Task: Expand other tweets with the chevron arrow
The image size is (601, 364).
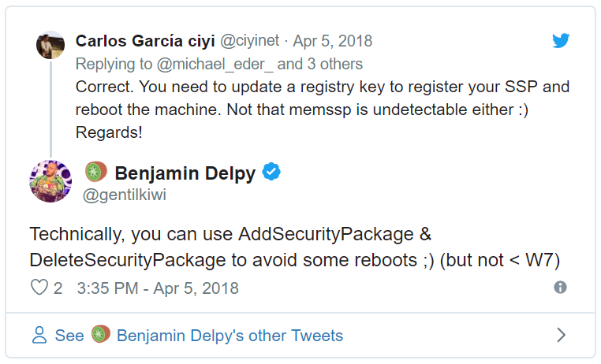Action: pos(561,335)
